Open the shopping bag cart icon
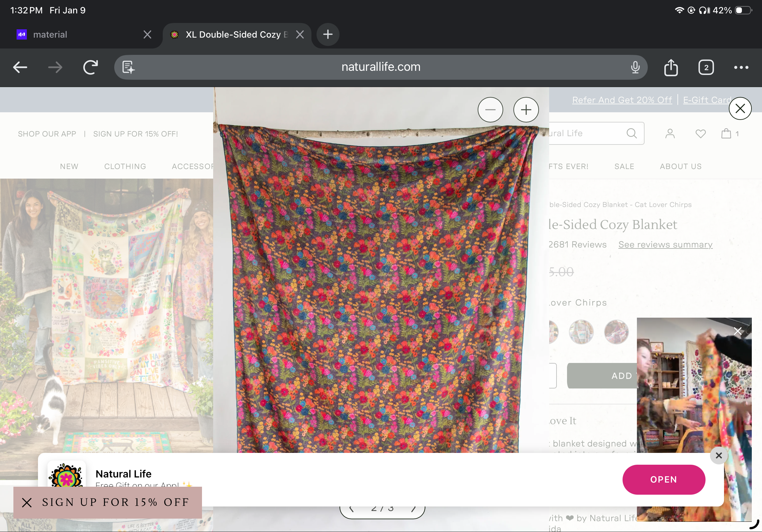 click(726, 134)
